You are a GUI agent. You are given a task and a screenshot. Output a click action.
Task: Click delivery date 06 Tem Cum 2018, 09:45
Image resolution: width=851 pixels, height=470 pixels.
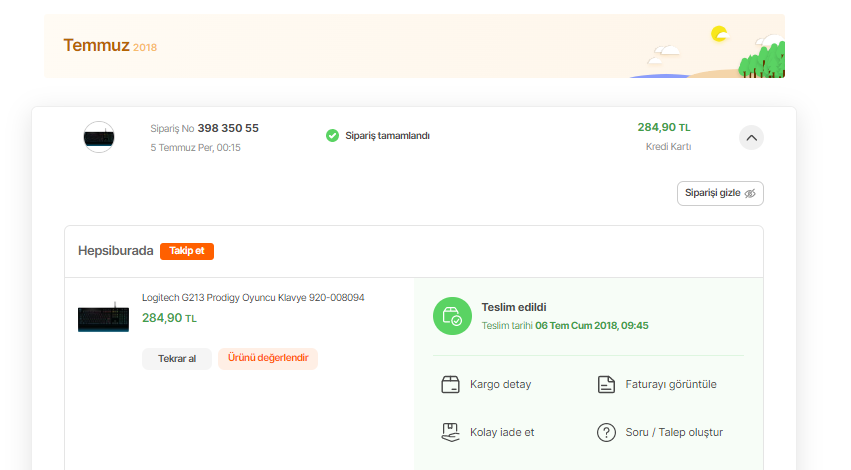592,326
